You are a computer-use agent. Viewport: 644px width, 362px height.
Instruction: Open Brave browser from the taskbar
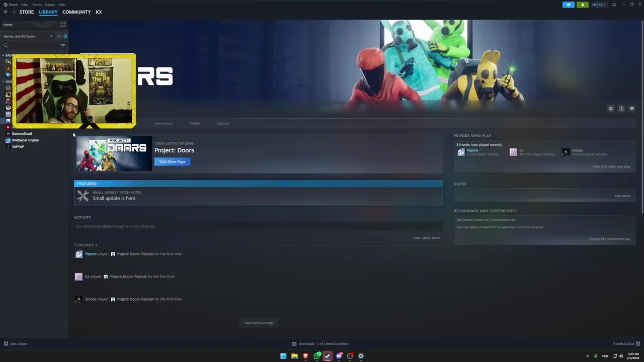pos(305,356)
